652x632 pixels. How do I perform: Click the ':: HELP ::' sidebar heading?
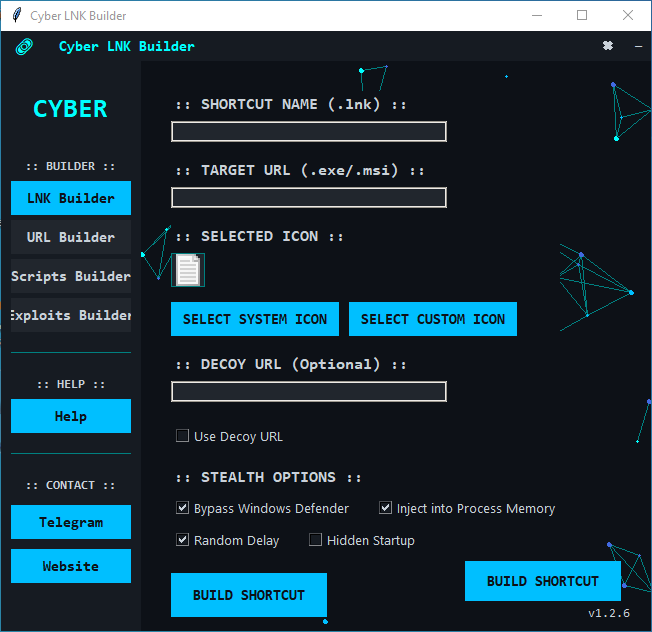71,384
